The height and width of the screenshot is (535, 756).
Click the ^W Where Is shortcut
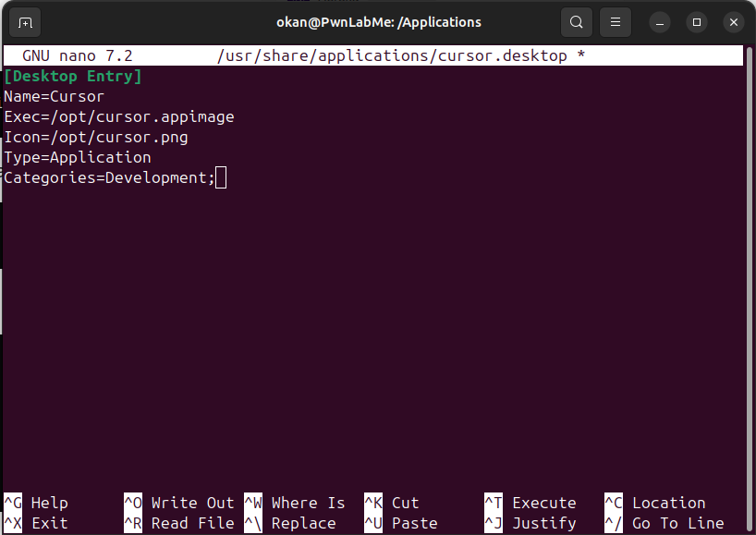pyautogui.click(x=295, y=503)
